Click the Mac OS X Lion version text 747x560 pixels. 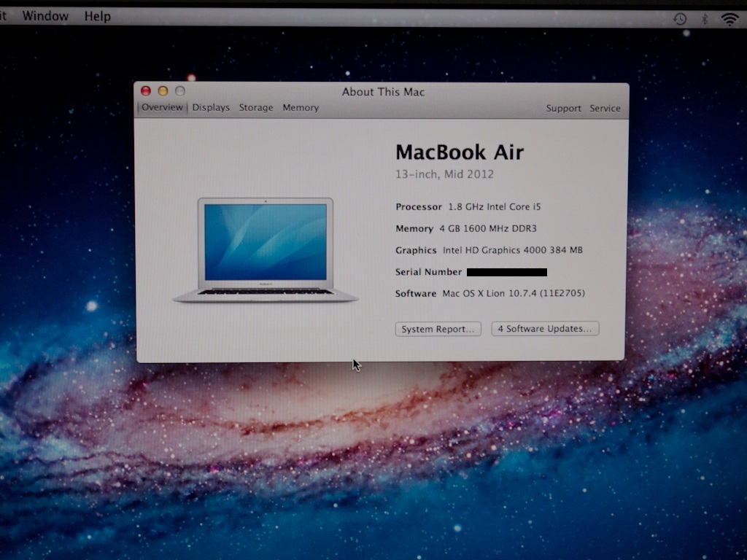pos(514,294)
